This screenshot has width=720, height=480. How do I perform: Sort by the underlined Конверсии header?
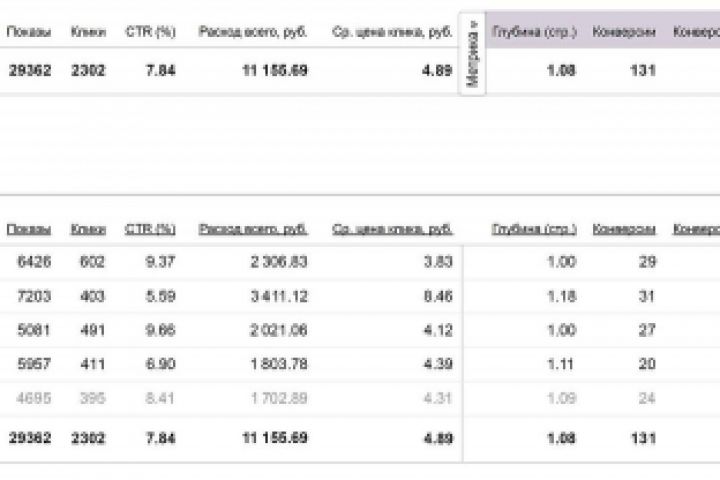tap(624, 229)
